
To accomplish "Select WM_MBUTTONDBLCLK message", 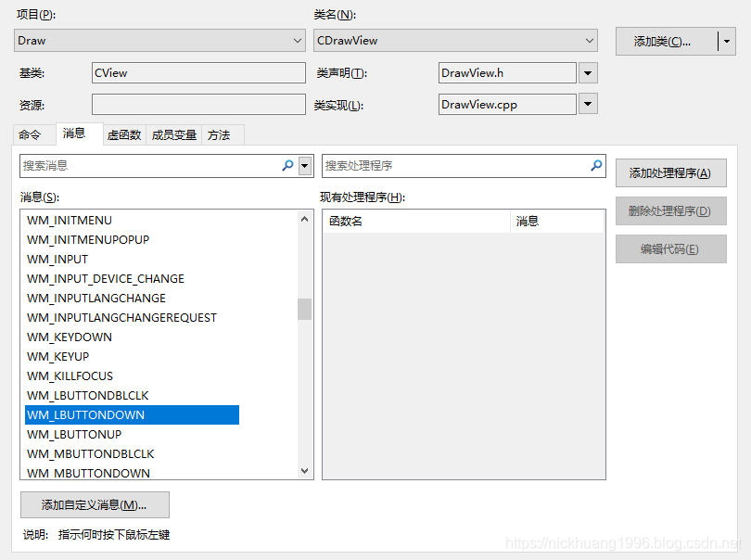I will [91, 453].
